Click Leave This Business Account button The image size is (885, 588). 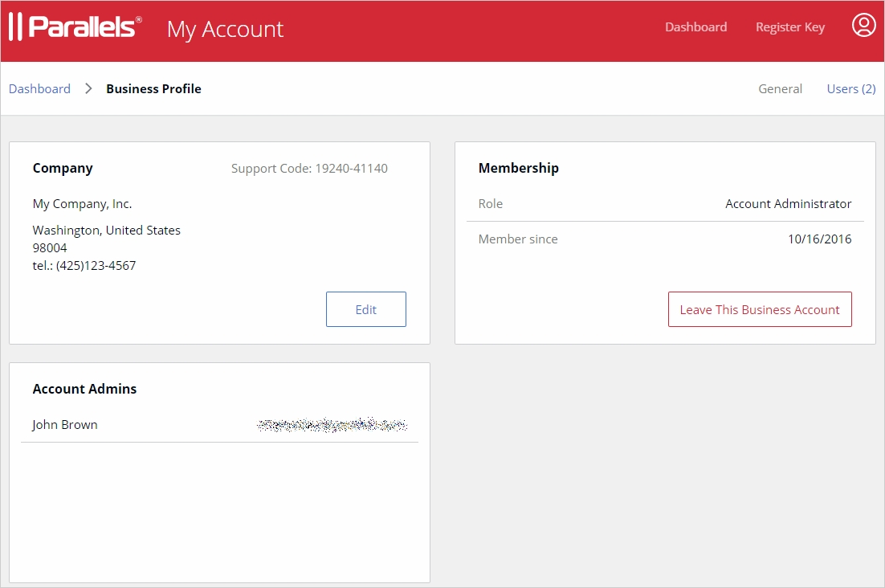(x=759, y=309)
